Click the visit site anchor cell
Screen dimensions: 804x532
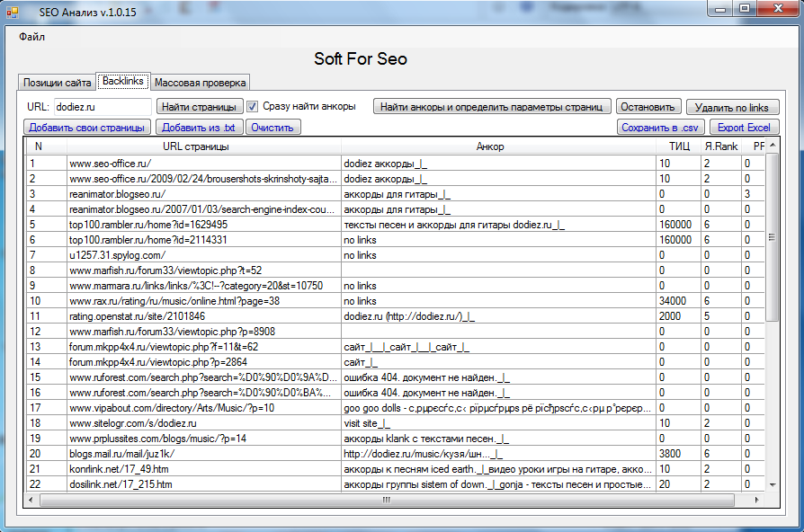point(498,423)
